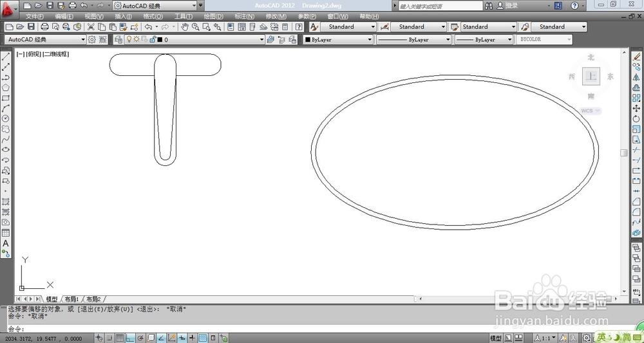
Task: Click the 上 face of the ViewCube
Action: click(591, 77)
